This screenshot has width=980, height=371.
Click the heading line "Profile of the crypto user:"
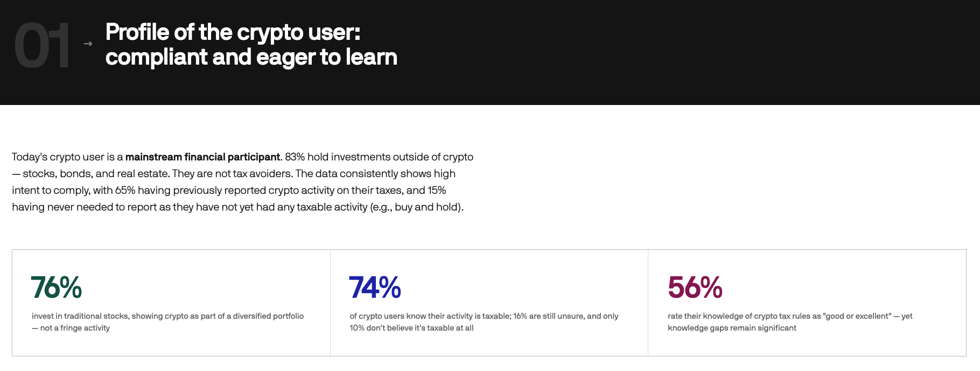coord(233,32)
